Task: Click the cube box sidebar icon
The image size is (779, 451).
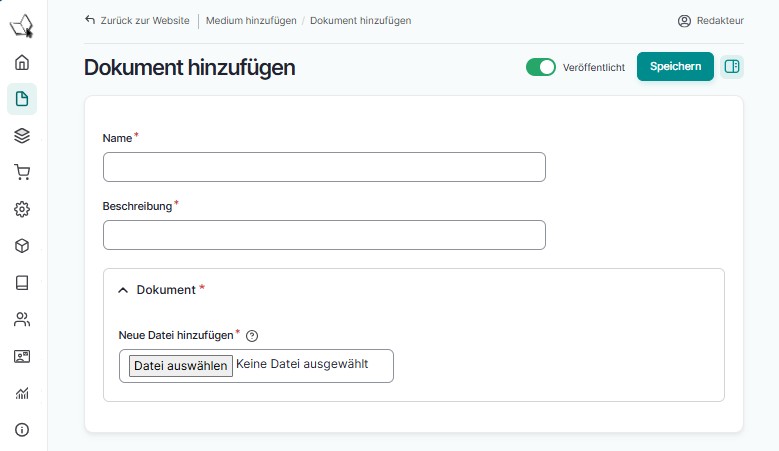Action: [22, 246]
